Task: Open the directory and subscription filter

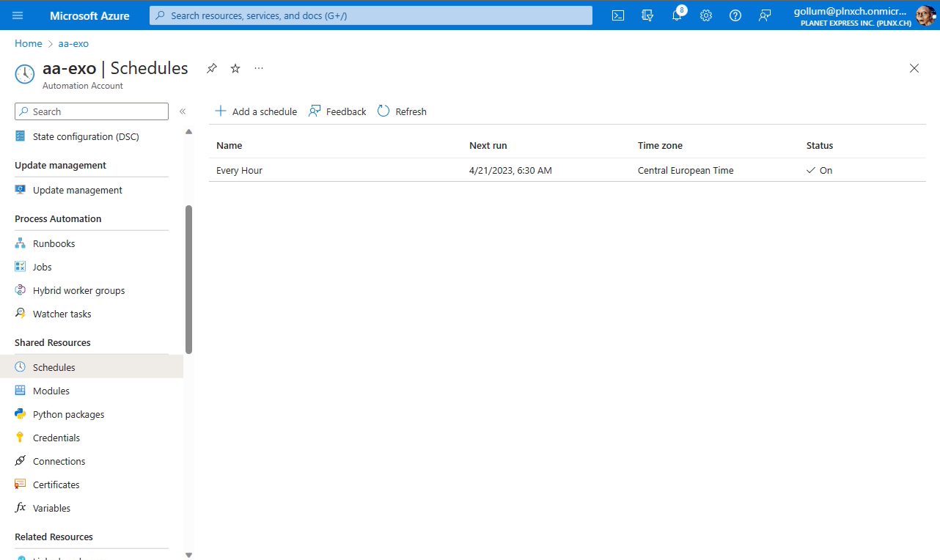Action: (x=647, y=15)
